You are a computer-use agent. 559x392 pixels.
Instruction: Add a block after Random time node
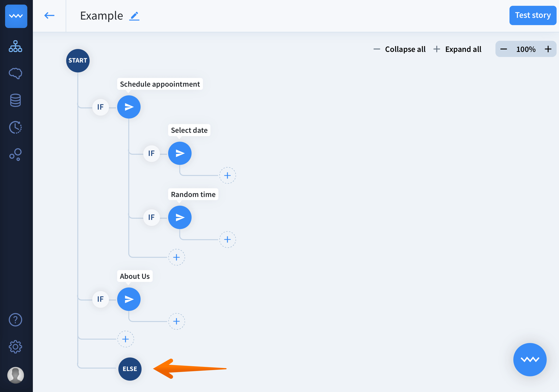[227, 239]
